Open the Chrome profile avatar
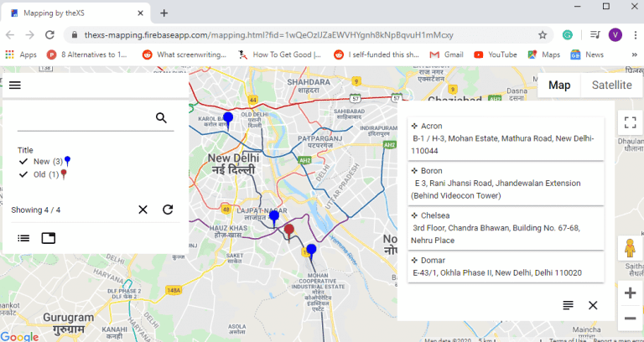The width and height of the screenshot is (644, 342). tap(615, 35)
